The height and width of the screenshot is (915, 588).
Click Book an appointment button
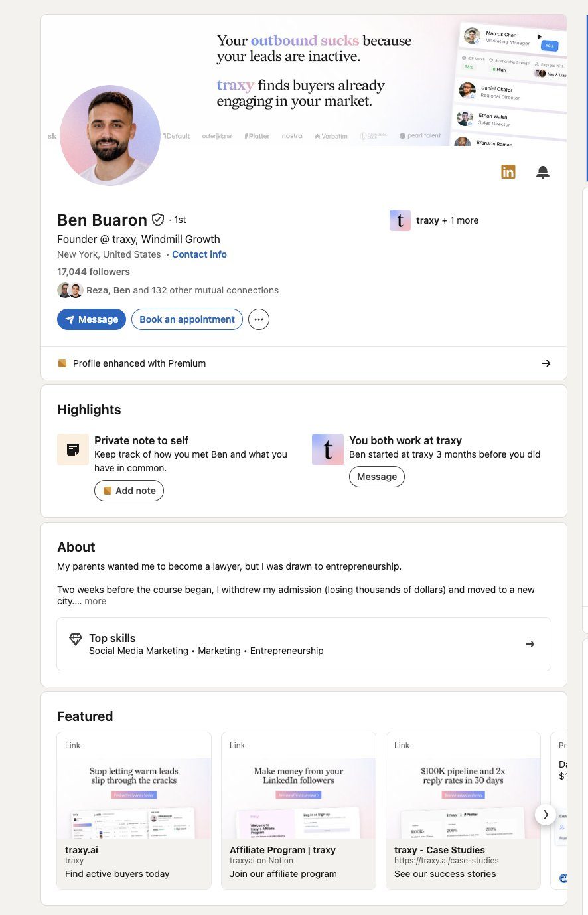coord(187,319)
